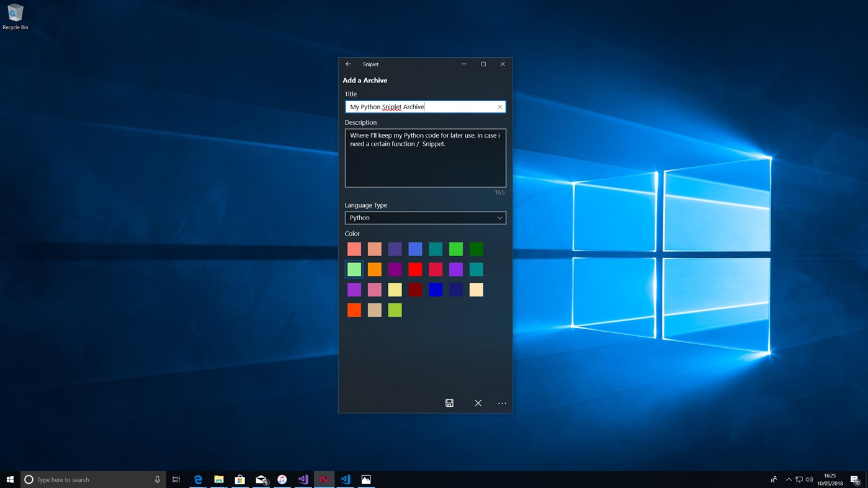Launch Visual Studio Code from taskbar
This screenshot has width=868, height=488.
[345, 479]
